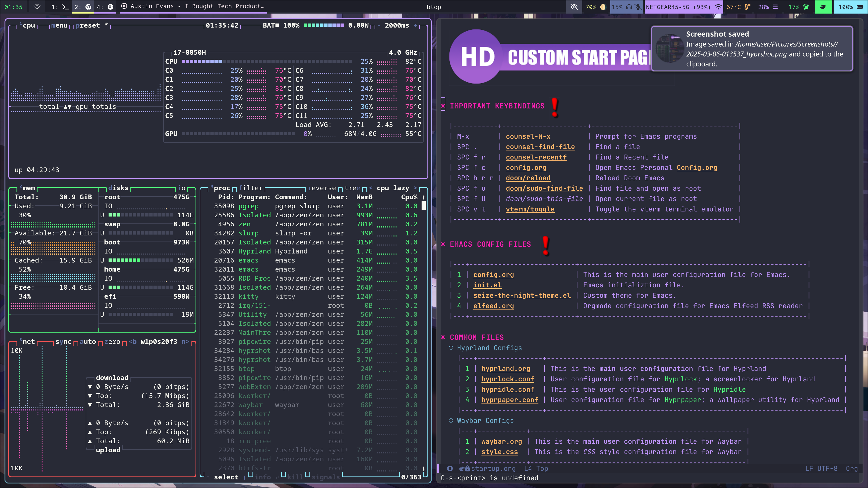Switch to workspace 4 Spotify icon
This screenshot has height=488, width=868.
110,7
